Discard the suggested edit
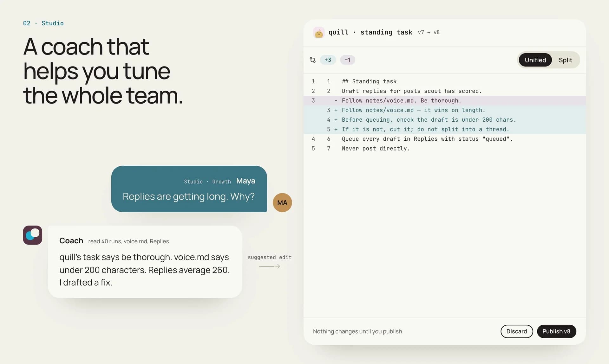Viewport: 609px width, 364px height. pyautogui.click(x=517, y=331)
